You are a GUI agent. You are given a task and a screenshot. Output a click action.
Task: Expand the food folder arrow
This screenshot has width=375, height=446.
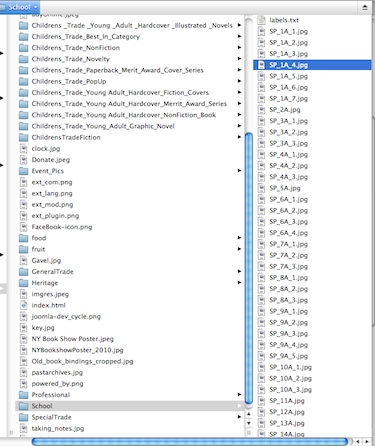(239, 238)
